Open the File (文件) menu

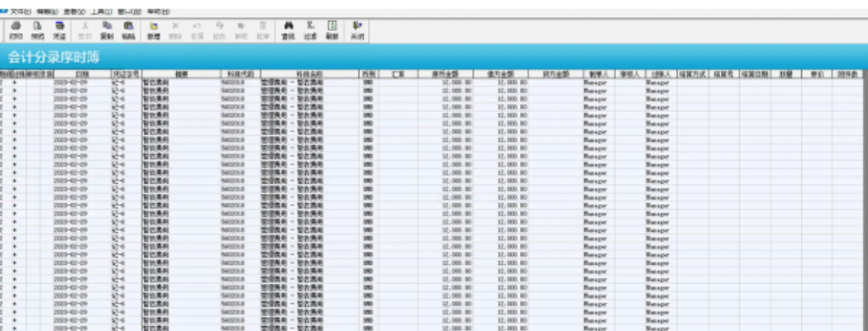[x=20, y=11]
